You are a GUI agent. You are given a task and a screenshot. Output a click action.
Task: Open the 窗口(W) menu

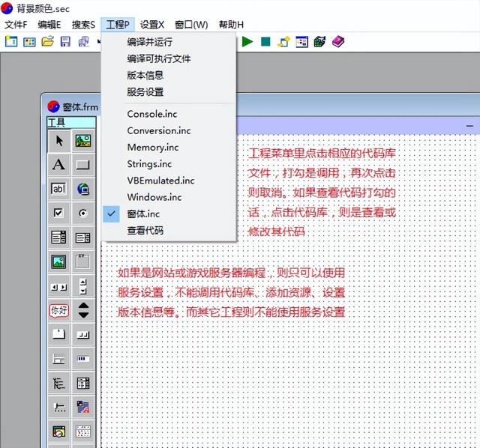191,25
